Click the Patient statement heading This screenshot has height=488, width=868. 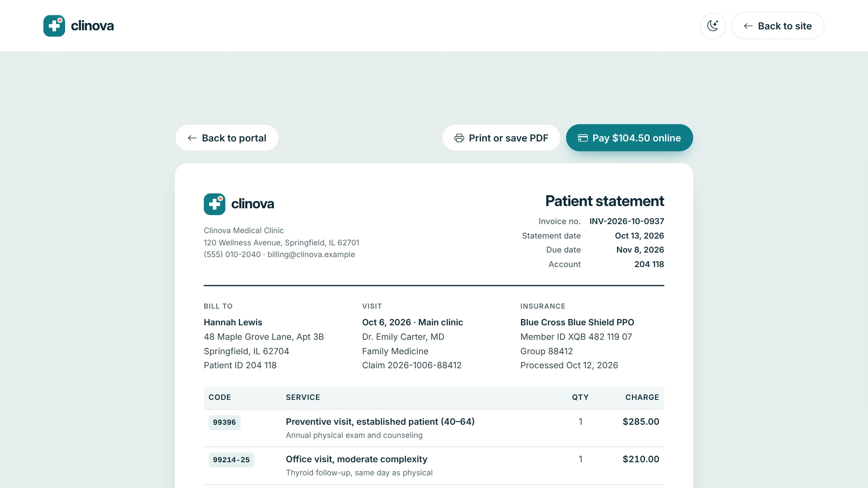point(604,201)
